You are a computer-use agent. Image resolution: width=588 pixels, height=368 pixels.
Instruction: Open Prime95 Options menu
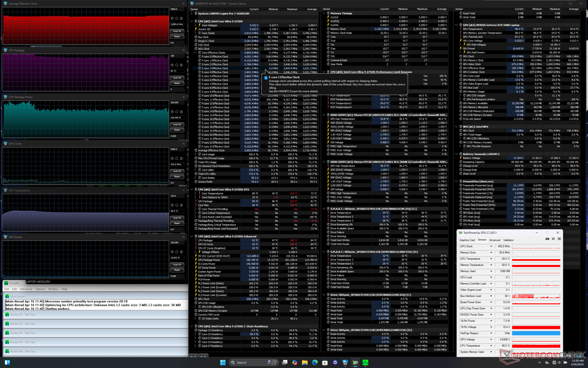click(40, 289)
